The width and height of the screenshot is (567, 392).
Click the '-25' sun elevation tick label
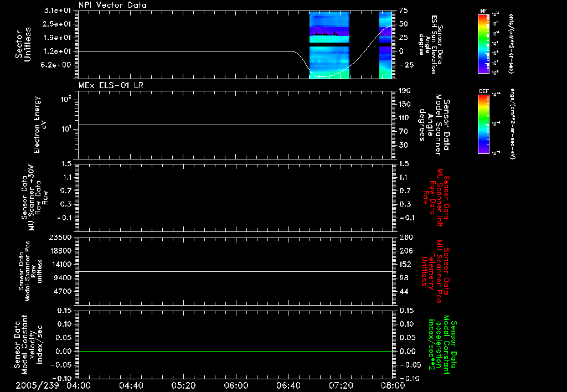click(x=406, y=65)
